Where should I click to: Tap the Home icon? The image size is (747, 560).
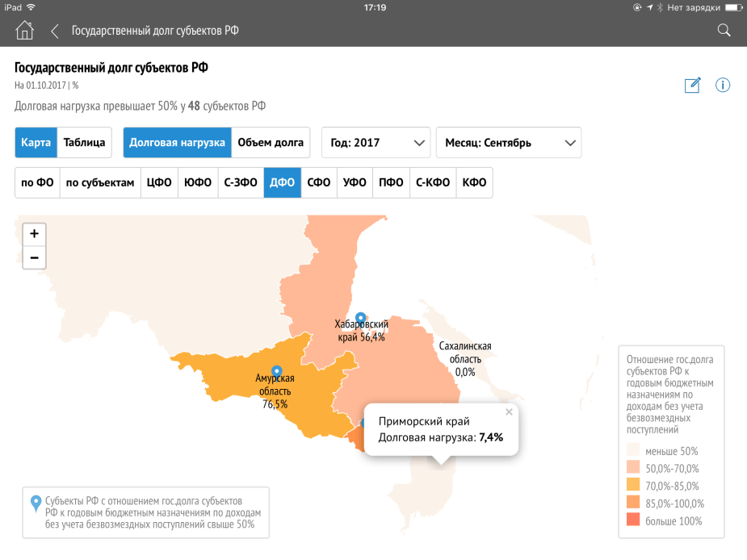pyautogui.click(x=25, y=31)
